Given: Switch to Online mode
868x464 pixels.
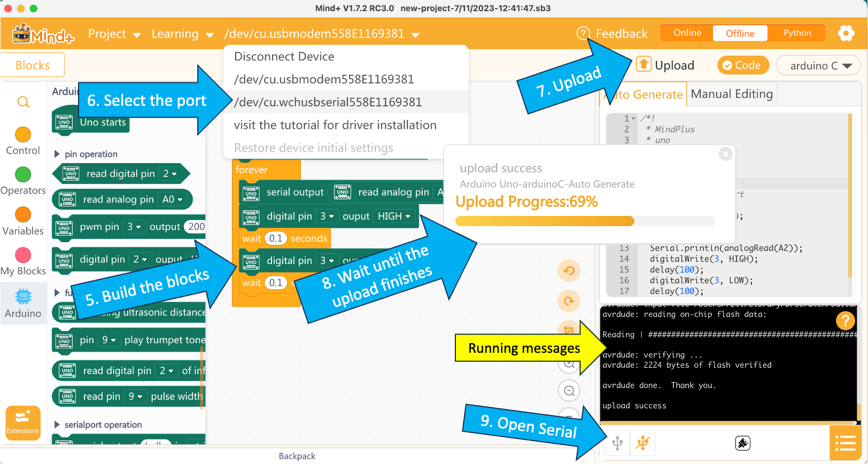Looking at the screenshot, I should [x=687, y=33].
